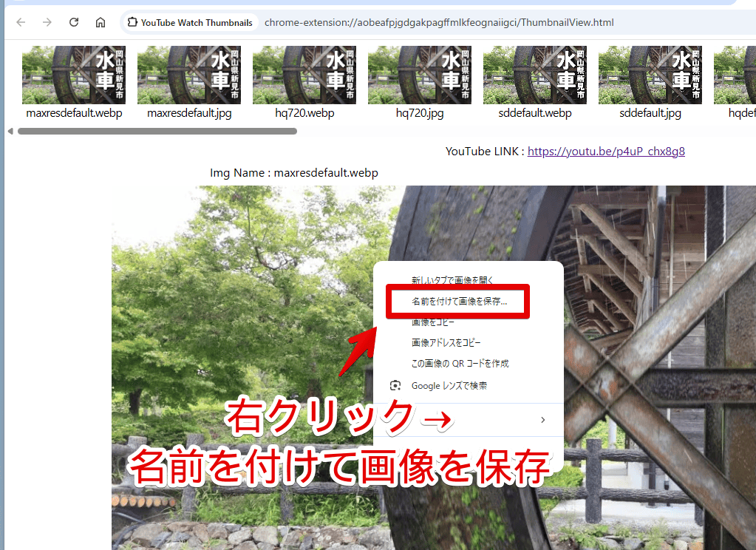Click the forward navigation arrow
This screenshot has height=550, width=756.
coord(47,22)
